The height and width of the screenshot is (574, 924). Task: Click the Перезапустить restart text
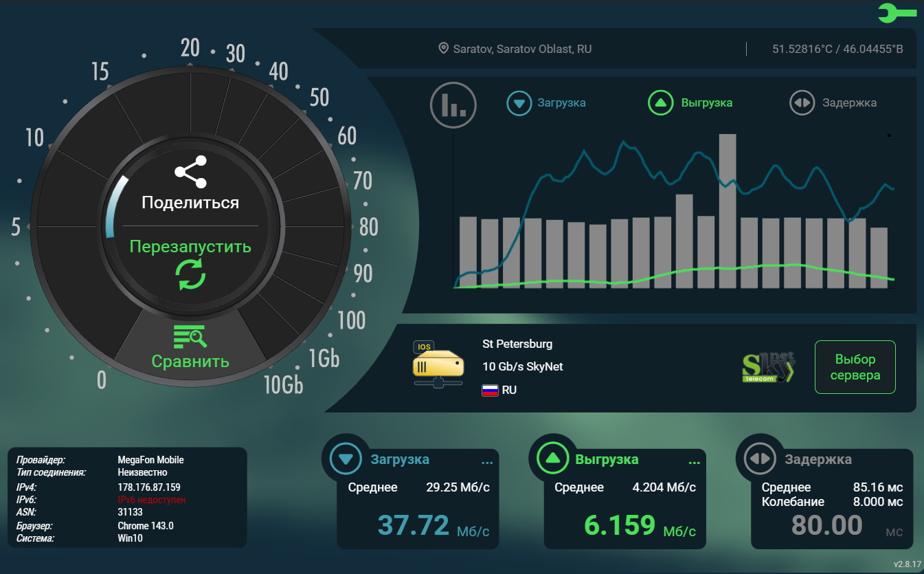coord(190,246)
